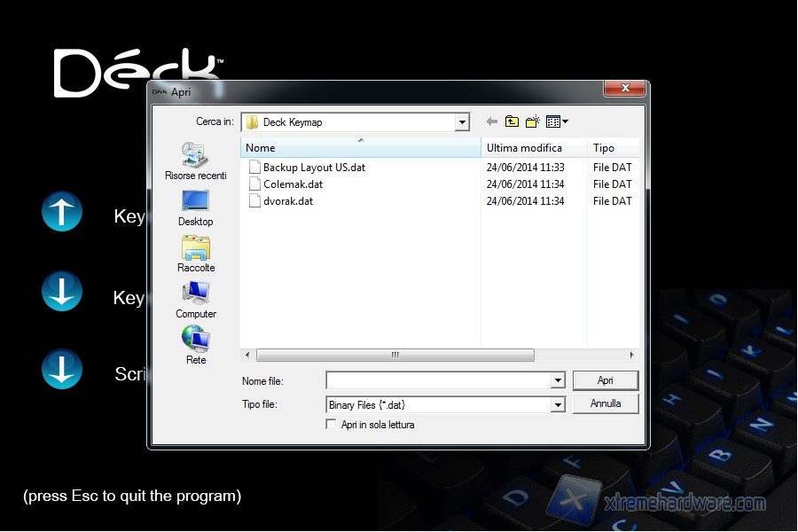Viewport: 798px width, 532px height.
Task: Select Computer in the places bar
Action: click(x=195, y=300)
